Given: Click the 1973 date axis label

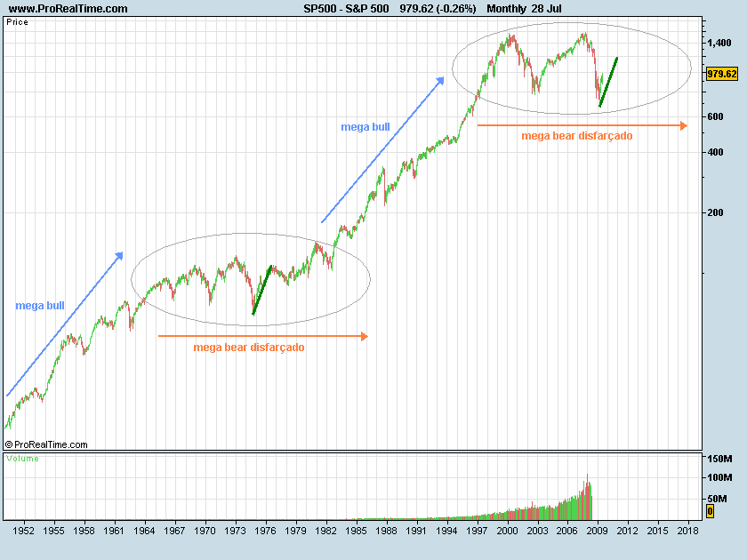Looking at the screenshot, I should [x=235, y=531].
